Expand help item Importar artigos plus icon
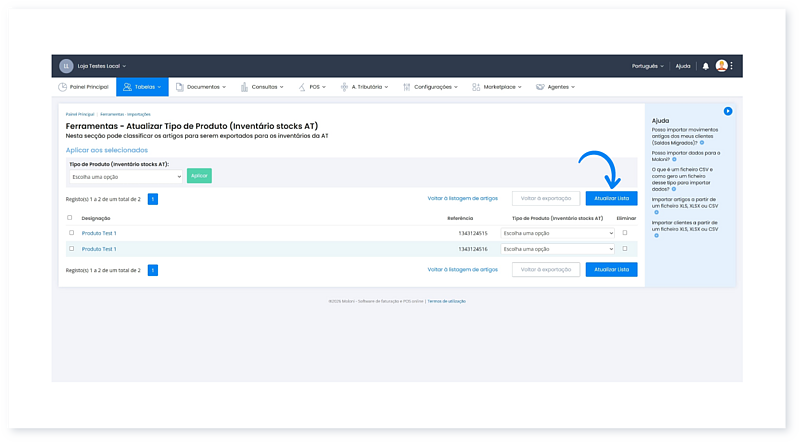This screenshot has height=443, width=800. (x=657, y=212)
